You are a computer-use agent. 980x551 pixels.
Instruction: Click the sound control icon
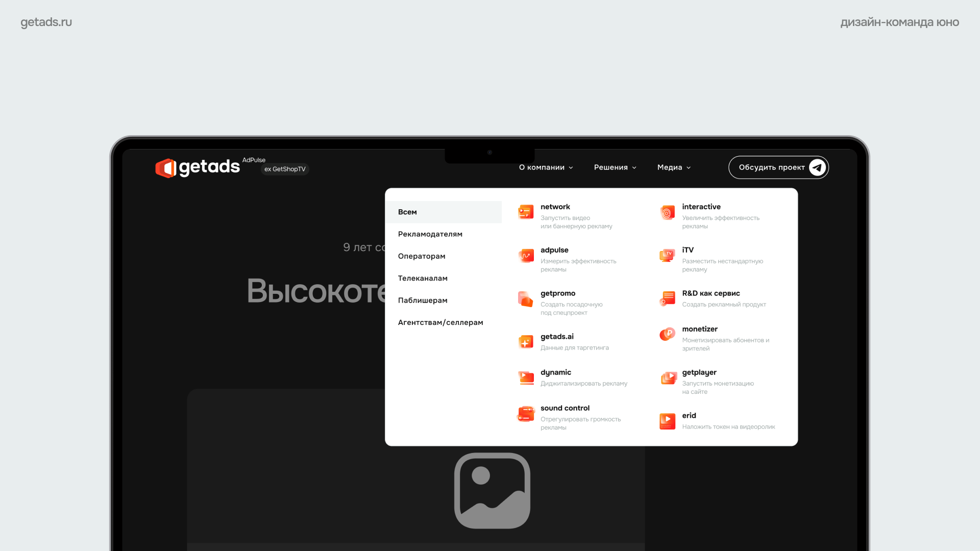[526, 414]
